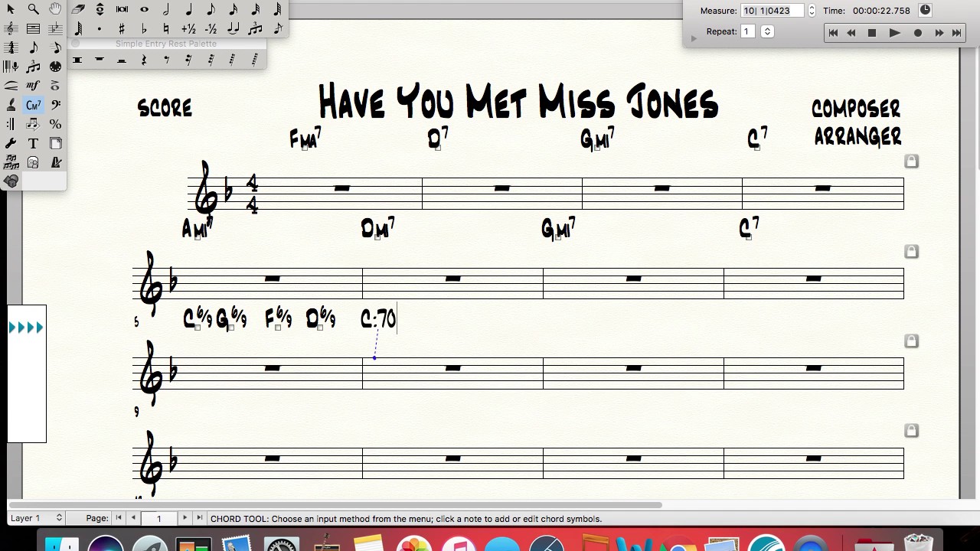Select the HyperScribe keyboard-microphone tool
The width and height of the screenshot is (980, 551).
[11, 67]
